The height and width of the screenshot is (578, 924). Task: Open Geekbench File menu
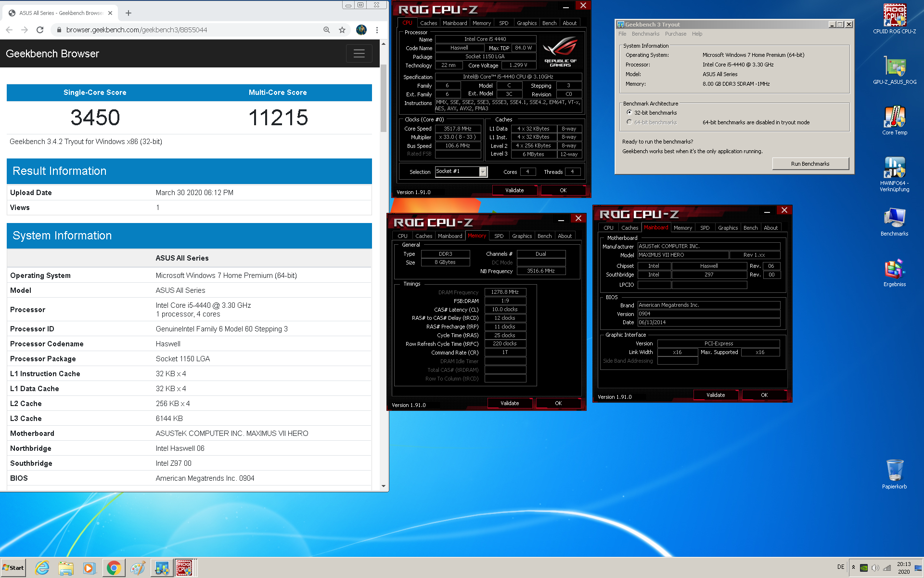(622, 34)
